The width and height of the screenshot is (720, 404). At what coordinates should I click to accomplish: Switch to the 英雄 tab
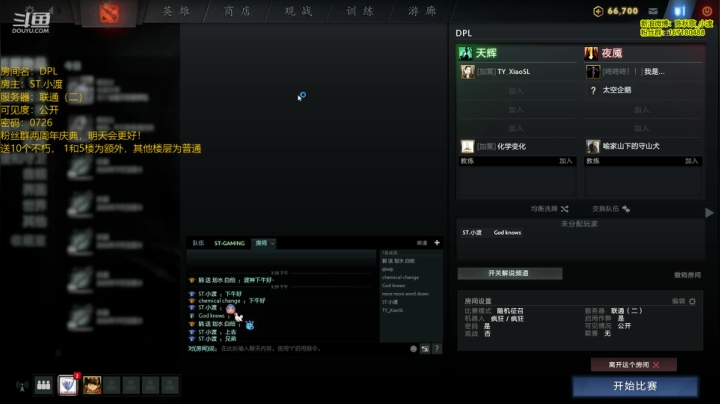coord(177,11)
